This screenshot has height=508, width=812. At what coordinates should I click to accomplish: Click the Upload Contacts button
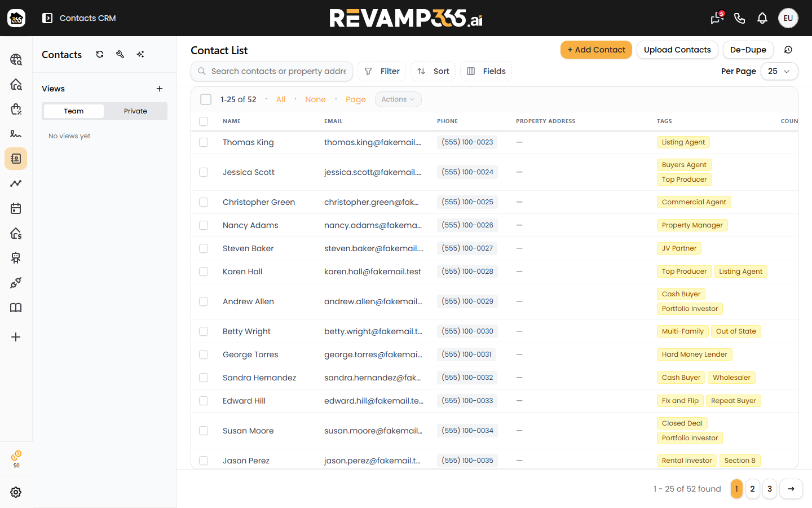click(677, 50)
